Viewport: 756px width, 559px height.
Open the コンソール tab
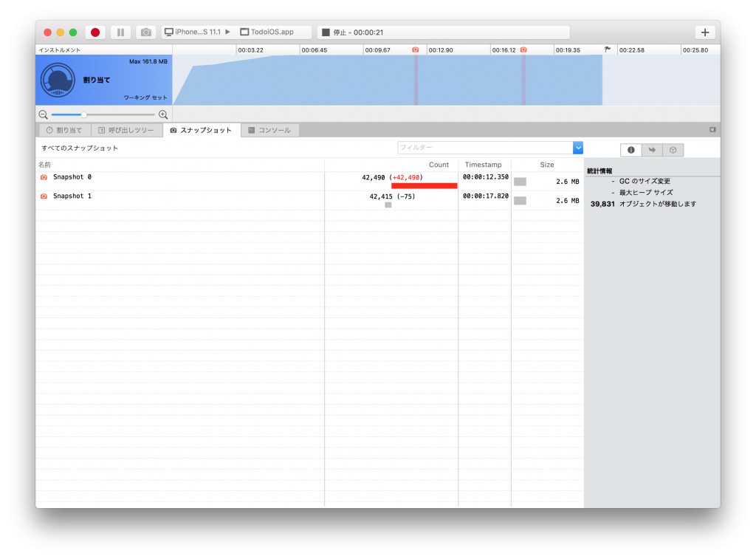[x=269, y=130]
